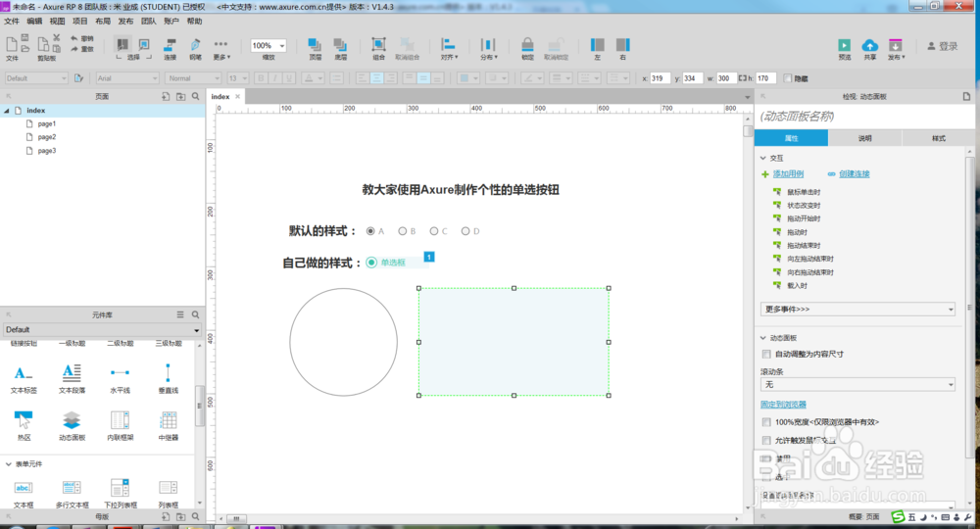The image size is (980, 529).
Task: Click the 共享 cloud share icon
Action: click(x=869, y=45)
